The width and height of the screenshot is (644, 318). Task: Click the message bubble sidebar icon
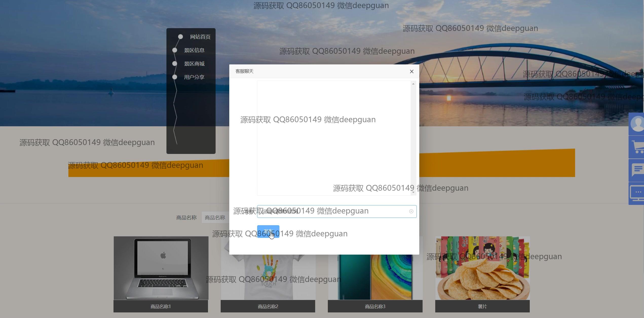pyautogui.click(x=637, y=170)
